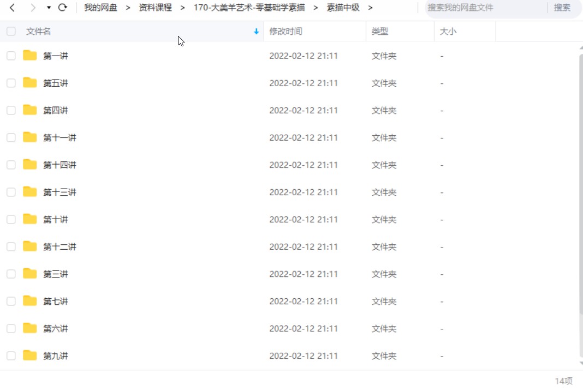The height and width of the screenshot is (392, 583).
Task: Click the 第六讲 folder icon
Action: [x=29, y=328]
